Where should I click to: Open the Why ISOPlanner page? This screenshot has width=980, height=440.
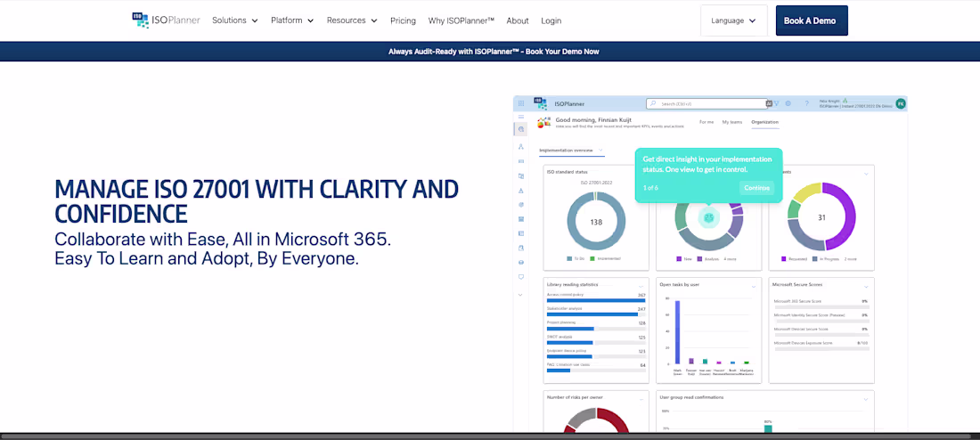click(461, 20)
